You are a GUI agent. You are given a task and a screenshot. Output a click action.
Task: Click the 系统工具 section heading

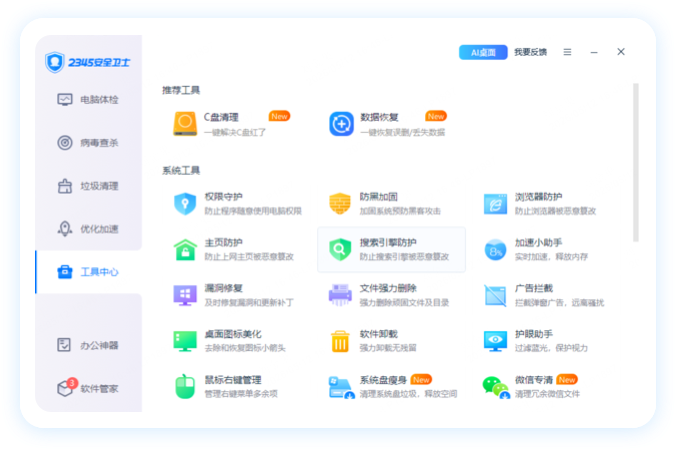[181, 170]
